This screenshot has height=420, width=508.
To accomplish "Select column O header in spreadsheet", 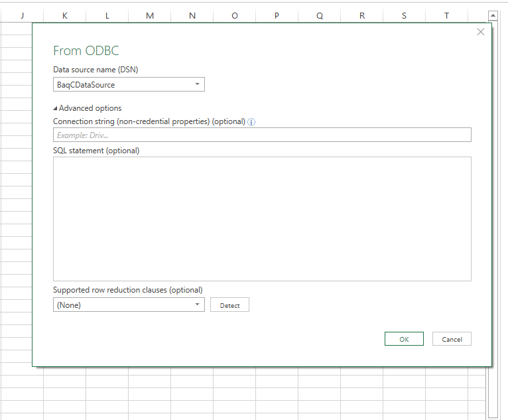I will click(x=235, y=15).
